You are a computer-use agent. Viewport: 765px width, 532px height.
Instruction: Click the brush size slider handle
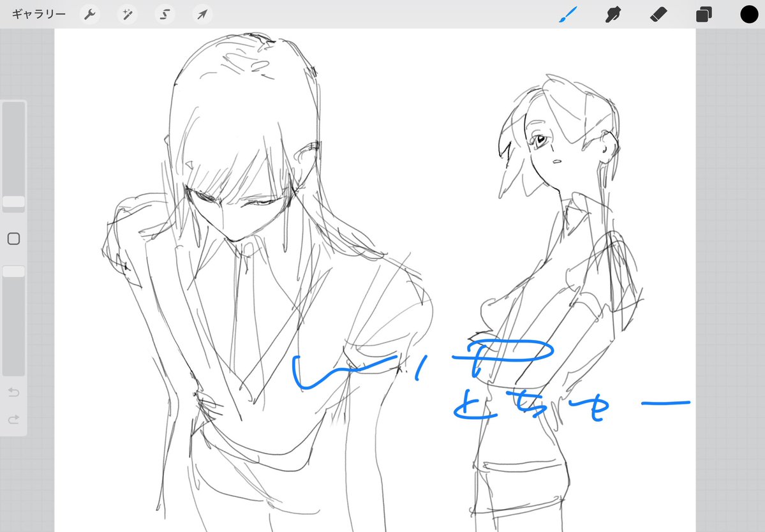pos(13,202)
